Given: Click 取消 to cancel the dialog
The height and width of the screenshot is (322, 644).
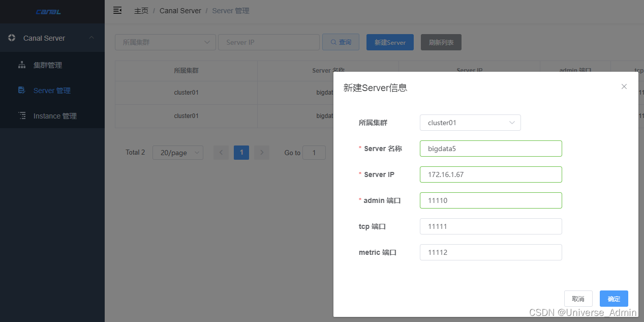Looking at the screenshot, I should [x=578, y=299].
